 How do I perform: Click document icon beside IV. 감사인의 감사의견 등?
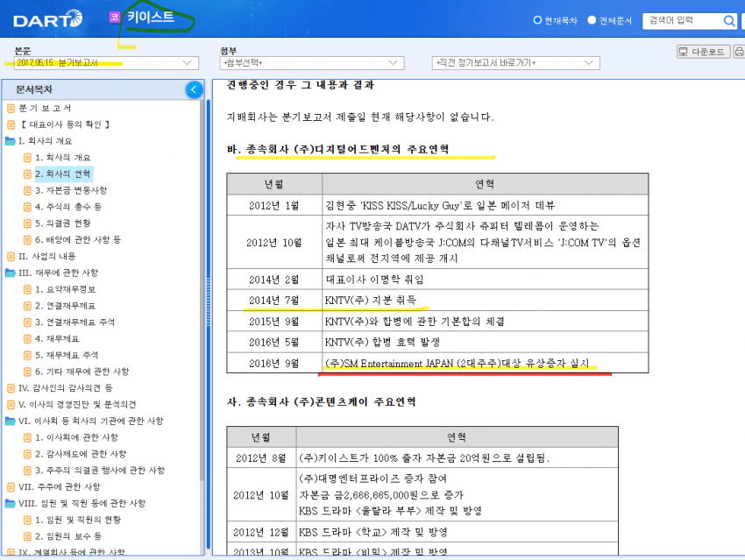click(11, 388)
